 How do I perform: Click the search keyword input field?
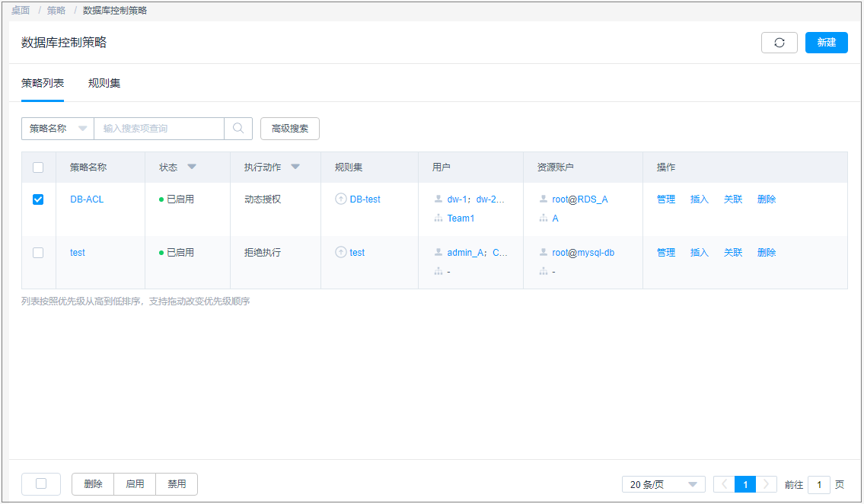coord(158,129)
